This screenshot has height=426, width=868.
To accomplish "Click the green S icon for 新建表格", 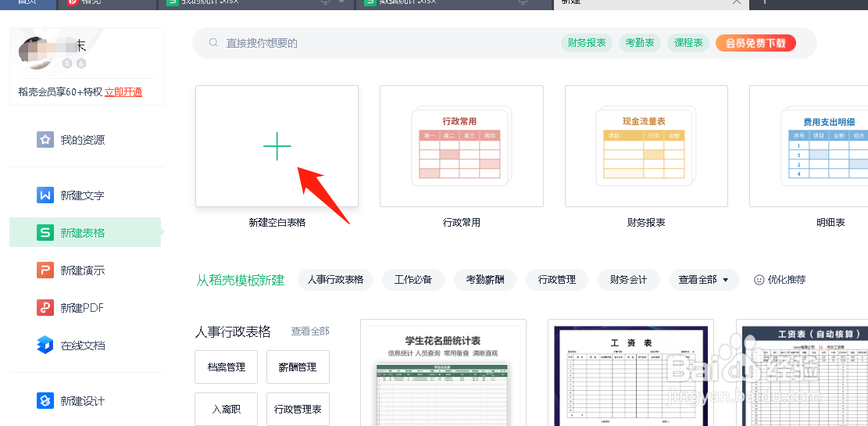I will pos(45,233).
